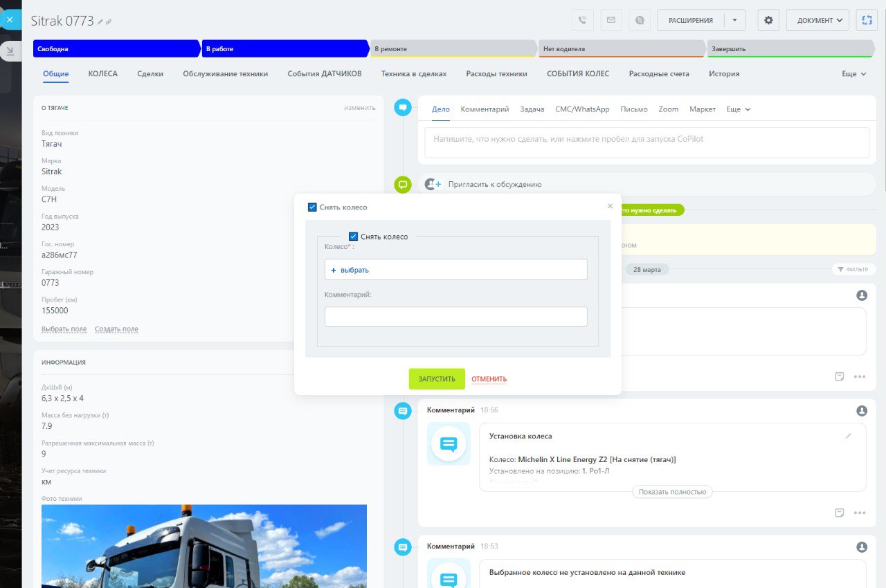Open the ДОКУМЕНТ dropdown
The height and width of the screenshot is (588, 886).
point(817,20)
